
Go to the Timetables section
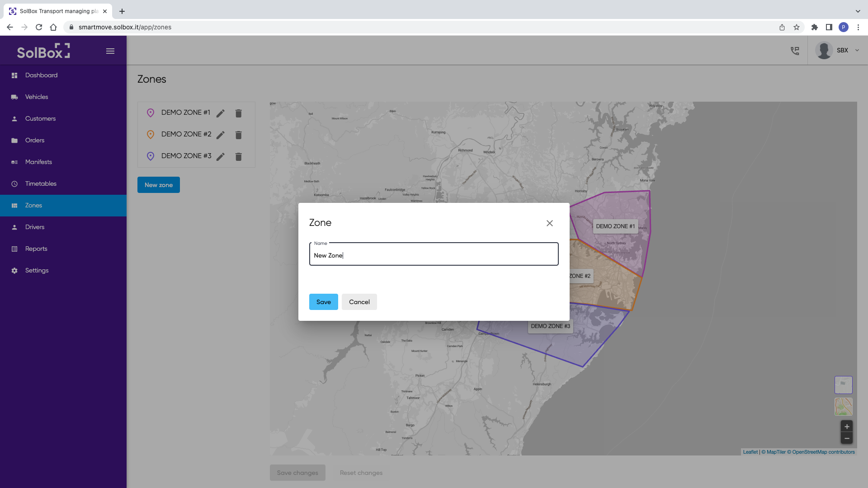point(41,184)
